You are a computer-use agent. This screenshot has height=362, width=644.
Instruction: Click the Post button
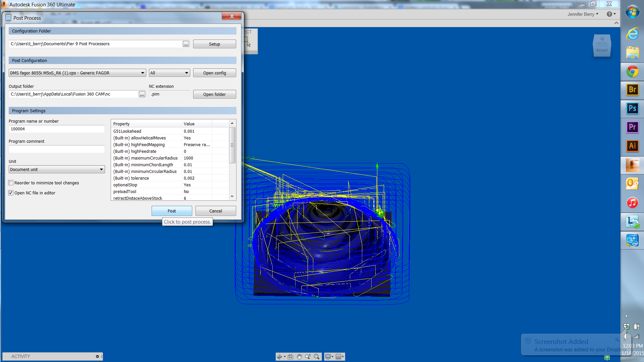click(x=172, y=211)
